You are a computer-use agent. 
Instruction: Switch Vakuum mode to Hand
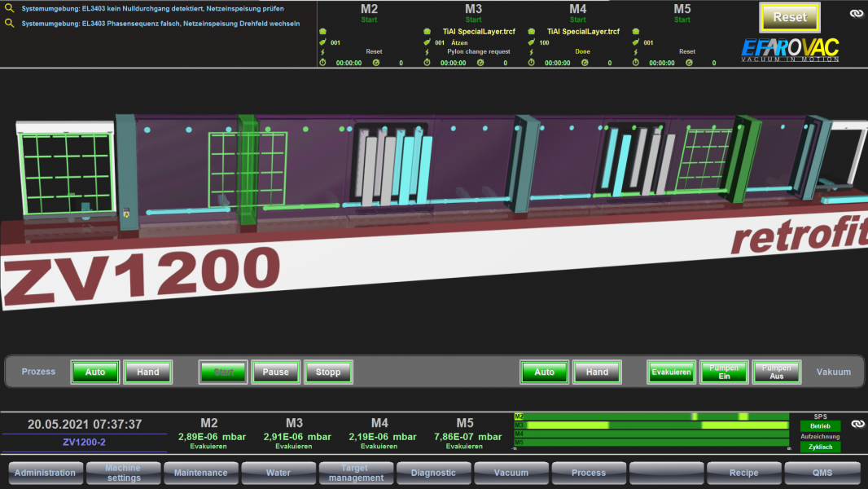pyautogui.click(x=597, y=372)
